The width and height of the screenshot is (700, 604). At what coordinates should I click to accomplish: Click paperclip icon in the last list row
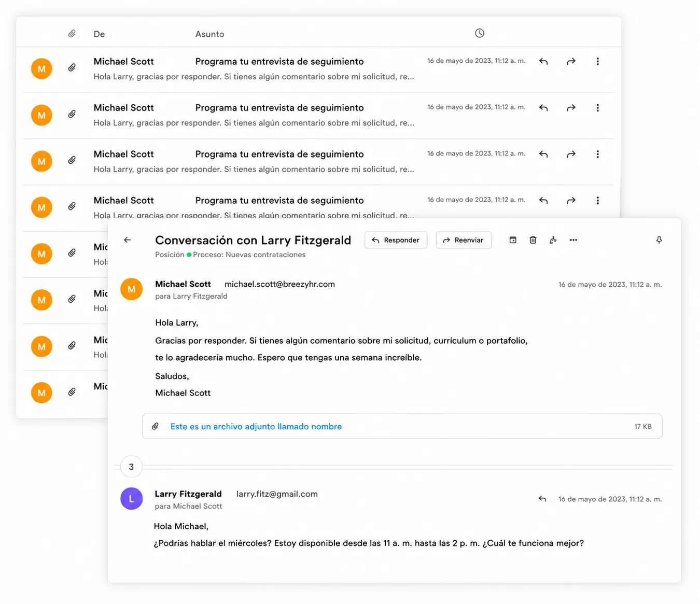[x=72, y=392]
